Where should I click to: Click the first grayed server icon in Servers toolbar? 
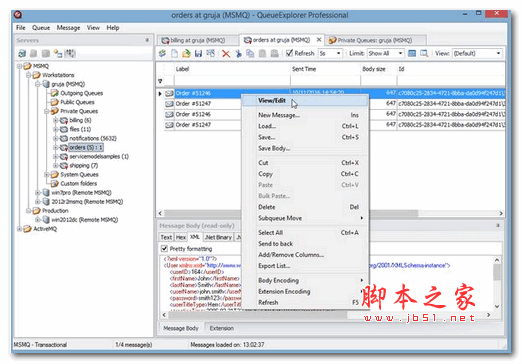[34, 53]
